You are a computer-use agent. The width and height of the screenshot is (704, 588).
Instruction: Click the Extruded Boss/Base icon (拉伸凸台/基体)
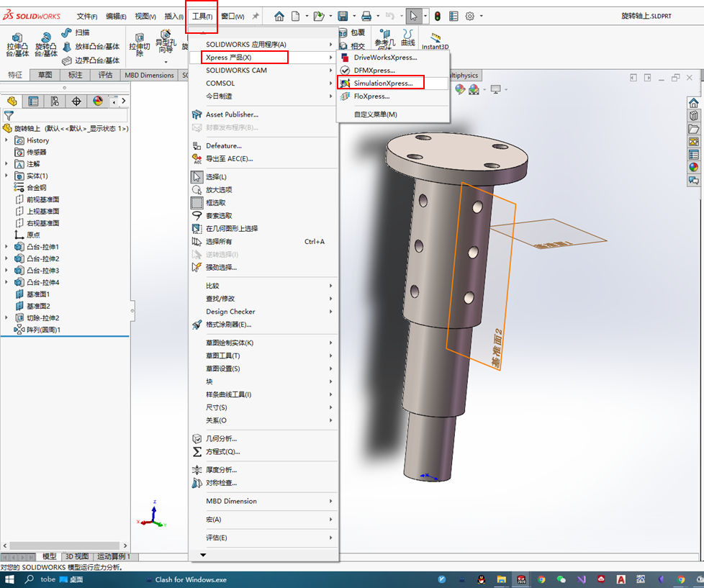17,45
